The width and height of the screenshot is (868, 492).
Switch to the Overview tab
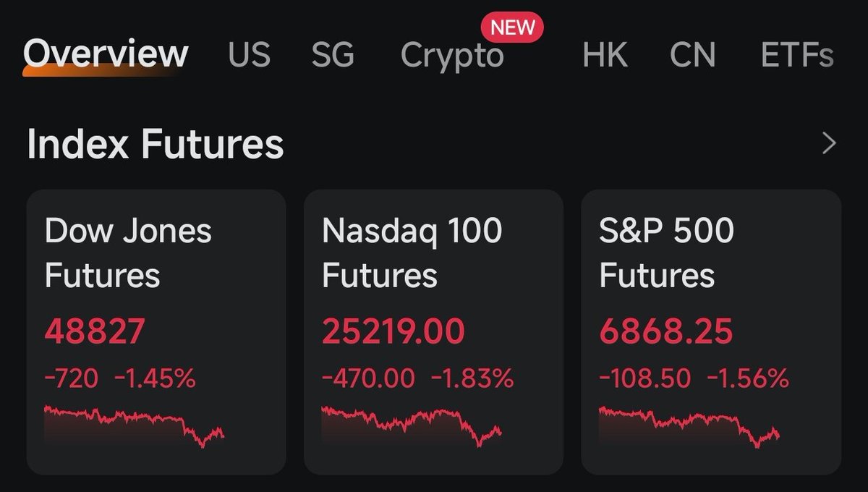click(106, 54)
